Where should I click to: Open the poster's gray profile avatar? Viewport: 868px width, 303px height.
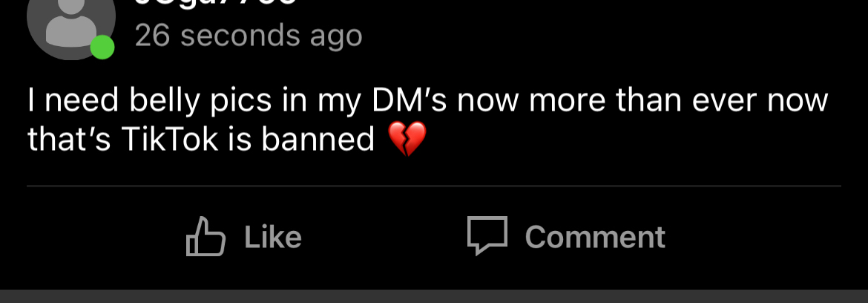click(71, 22)
